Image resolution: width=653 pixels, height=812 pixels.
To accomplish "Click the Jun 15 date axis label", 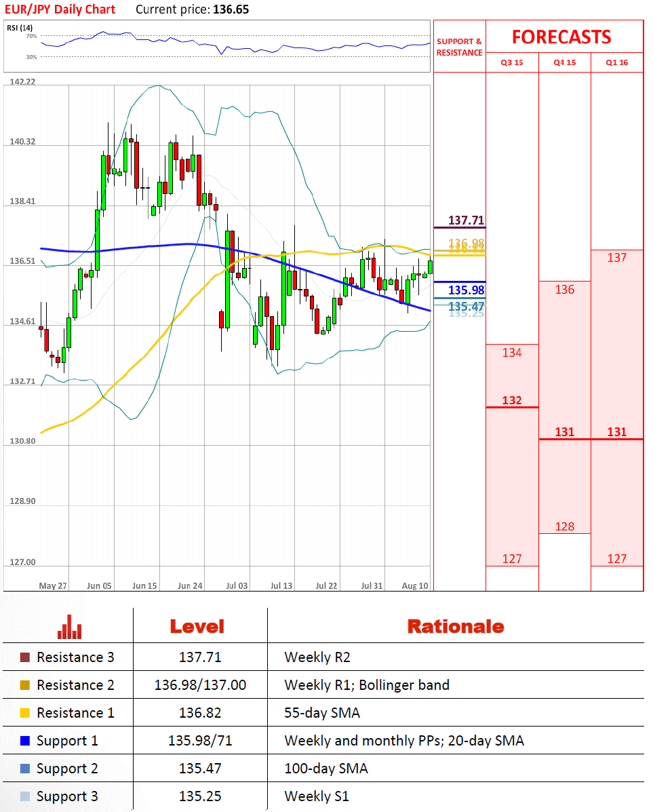I will [x=144, y=585].
